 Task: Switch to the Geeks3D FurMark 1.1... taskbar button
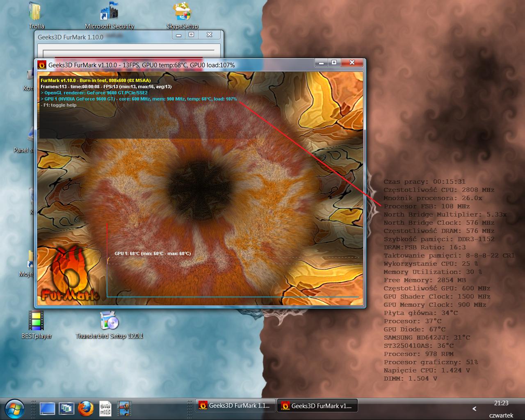pyautogui.click(x=235, y=406)
